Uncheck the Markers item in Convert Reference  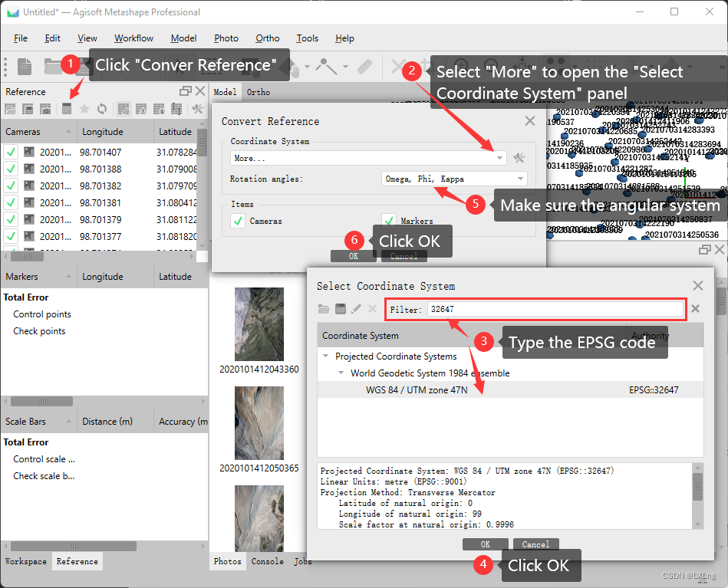point(389,220)
